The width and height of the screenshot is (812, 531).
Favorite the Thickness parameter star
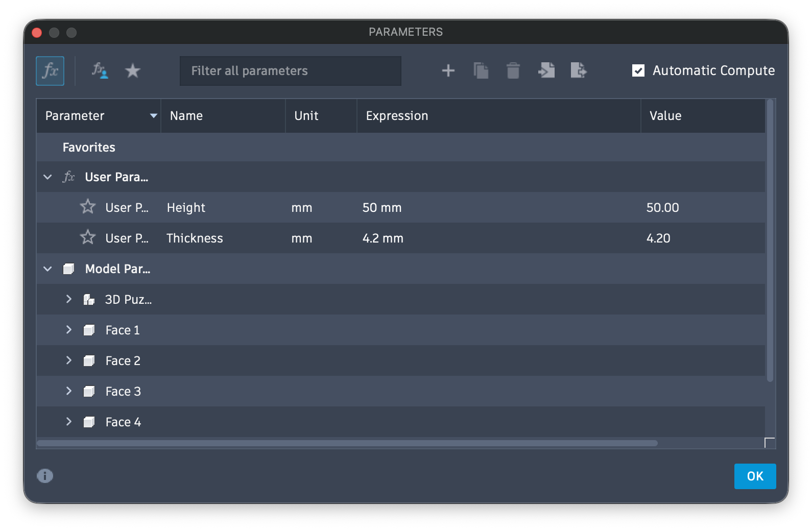coord(88,237)
